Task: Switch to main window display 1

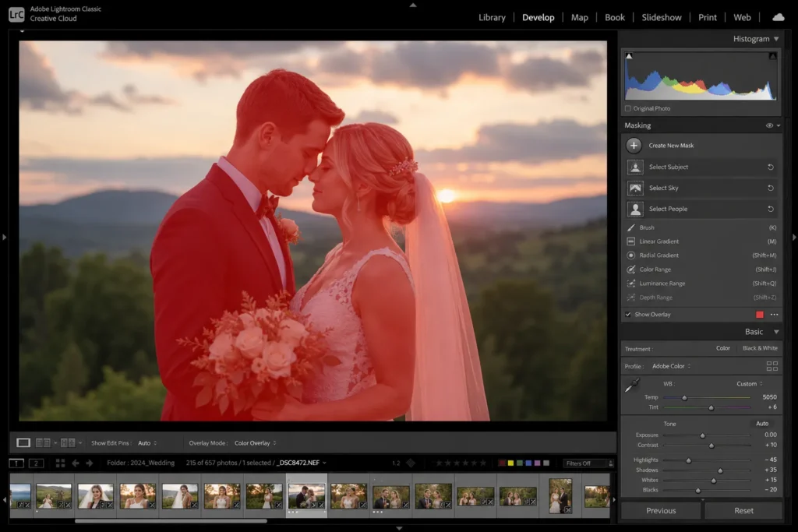Action: tap(16, 463)
